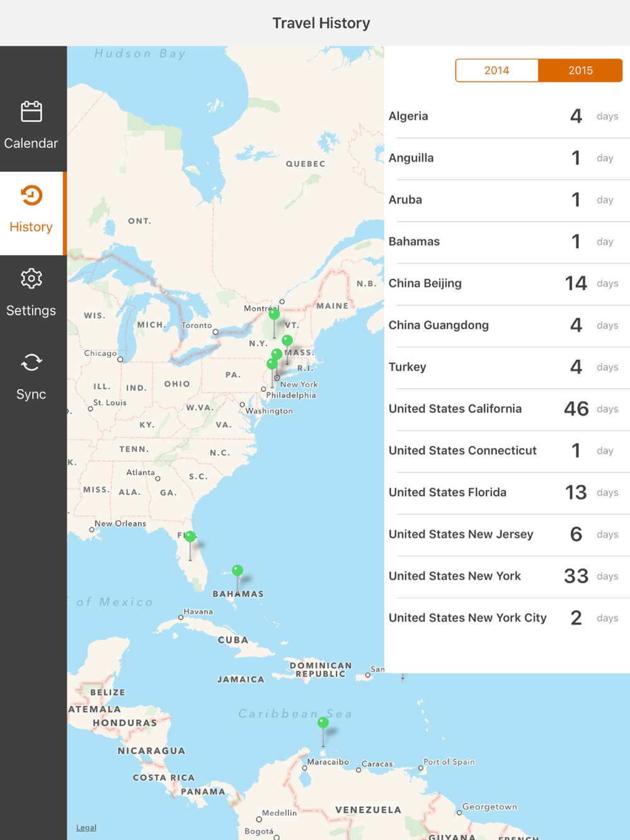
Task: Click the Toronto label on the map
Action: 197,326
